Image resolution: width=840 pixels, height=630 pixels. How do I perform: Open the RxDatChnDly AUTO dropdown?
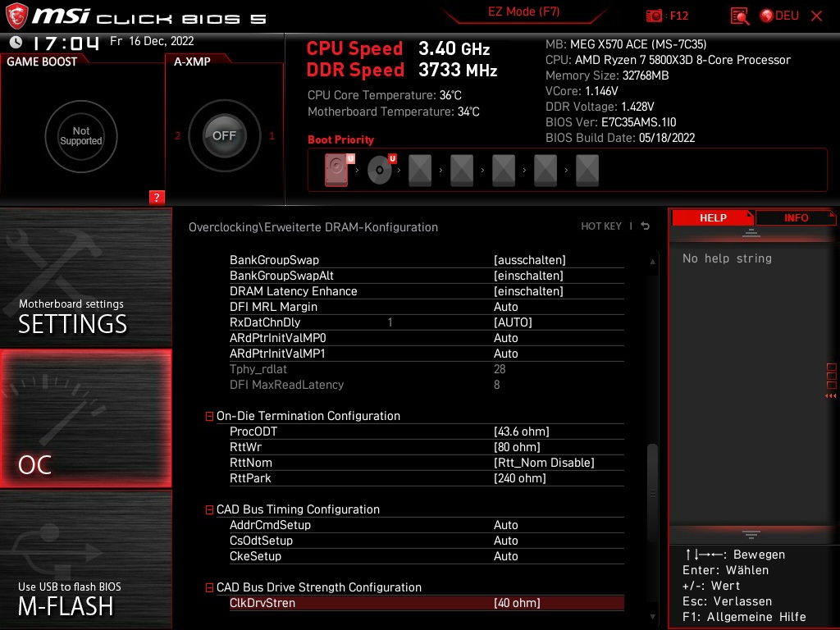pos(513,322)
